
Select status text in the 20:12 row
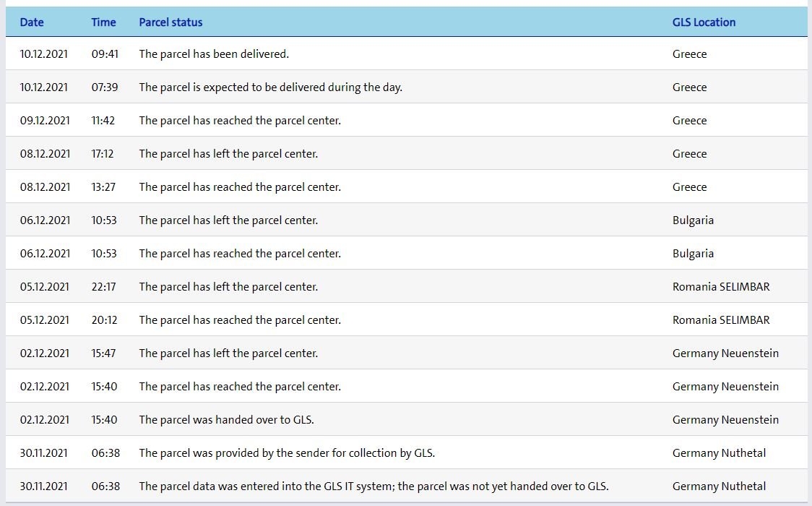point(240,320)
